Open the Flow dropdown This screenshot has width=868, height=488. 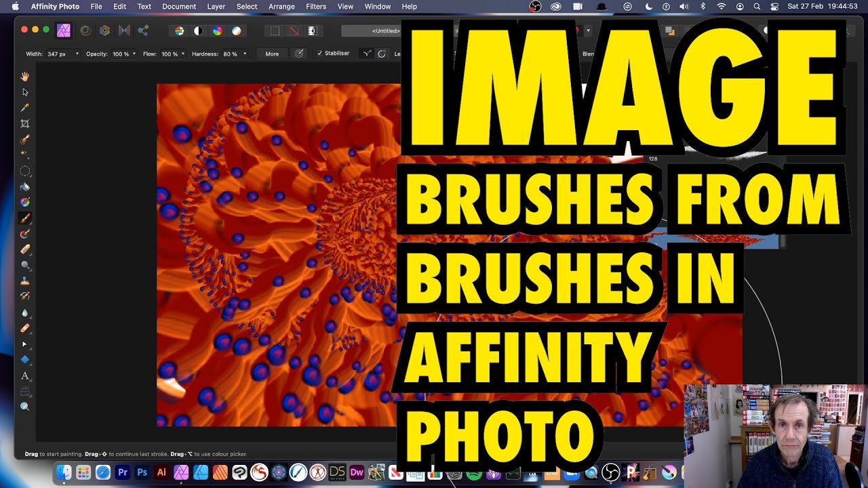coord(182,54)
